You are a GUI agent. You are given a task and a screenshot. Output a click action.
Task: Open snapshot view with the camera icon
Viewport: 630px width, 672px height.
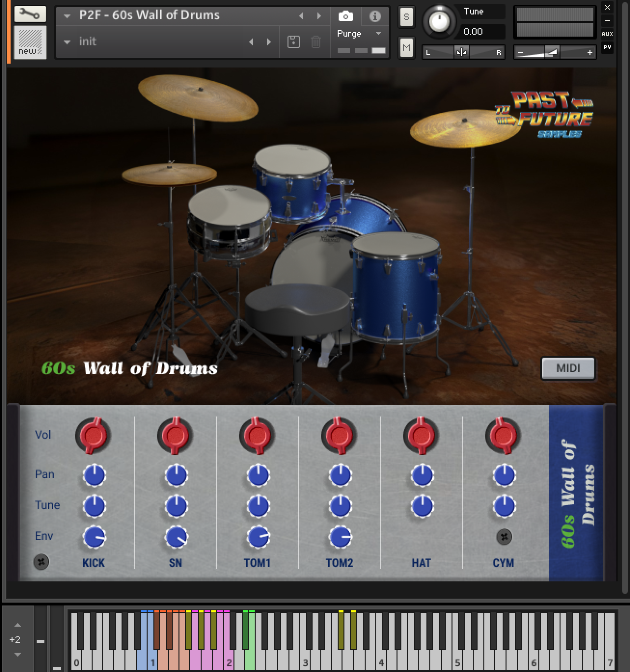(x=345, y=16)
